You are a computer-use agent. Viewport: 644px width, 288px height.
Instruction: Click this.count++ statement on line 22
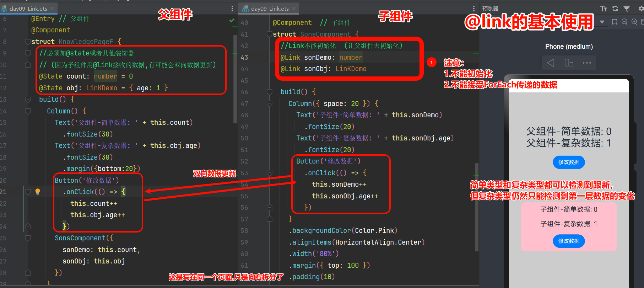94,203
